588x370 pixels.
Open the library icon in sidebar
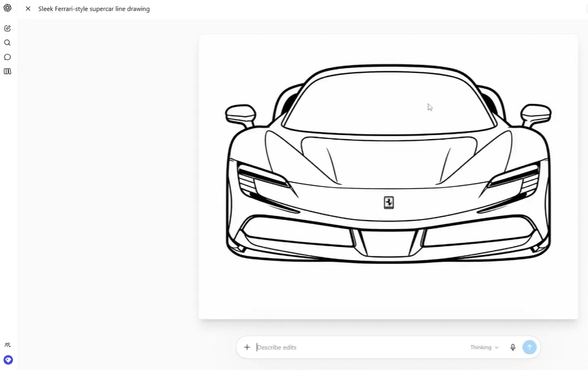pos(7,71)
